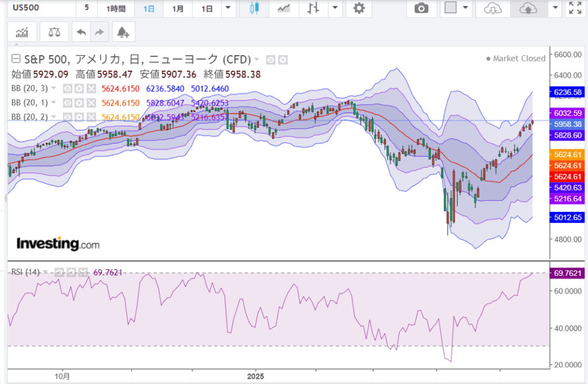Image resolution: width=588 pixels, height=384 pixels.
Task: Open the chart type dropdown arrow
Action: 335,7
